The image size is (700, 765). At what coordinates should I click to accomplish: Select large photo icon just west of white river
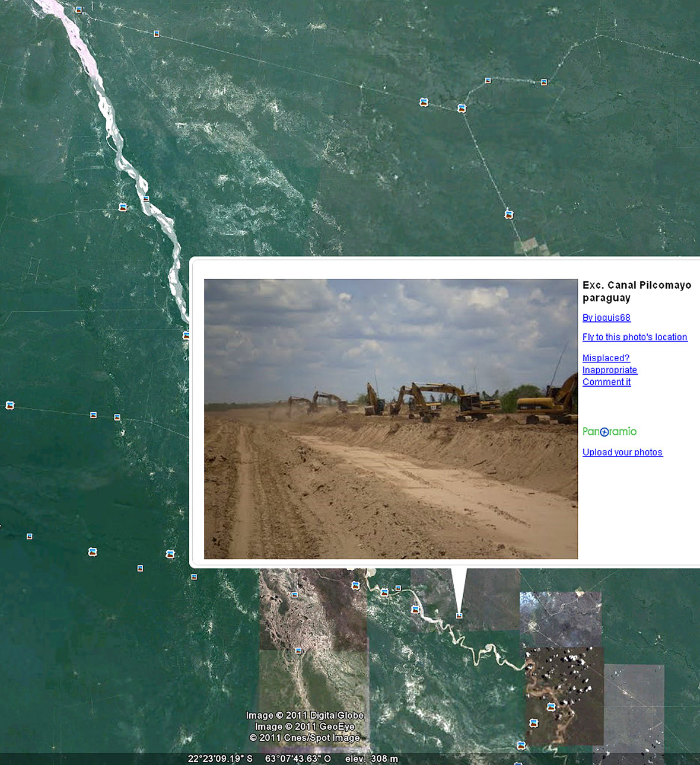123,207
